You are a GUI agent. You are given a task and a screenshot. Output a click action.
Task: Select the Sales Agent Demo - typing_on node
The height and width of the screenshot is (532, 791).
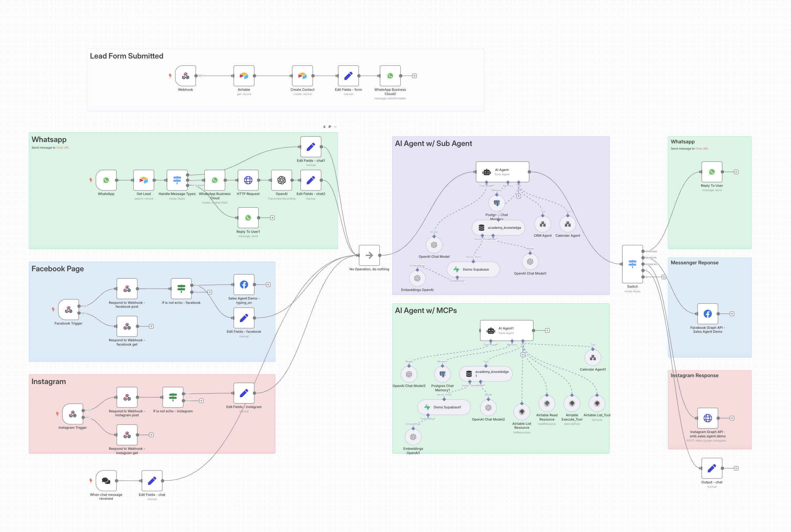244,285
